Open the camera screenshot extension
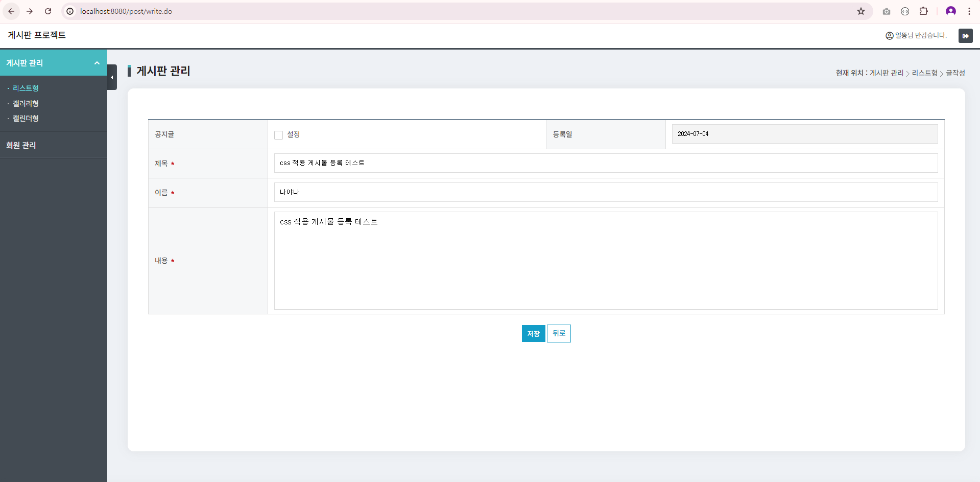The width and height of the screenshot is (980, 482). (887, 11)
